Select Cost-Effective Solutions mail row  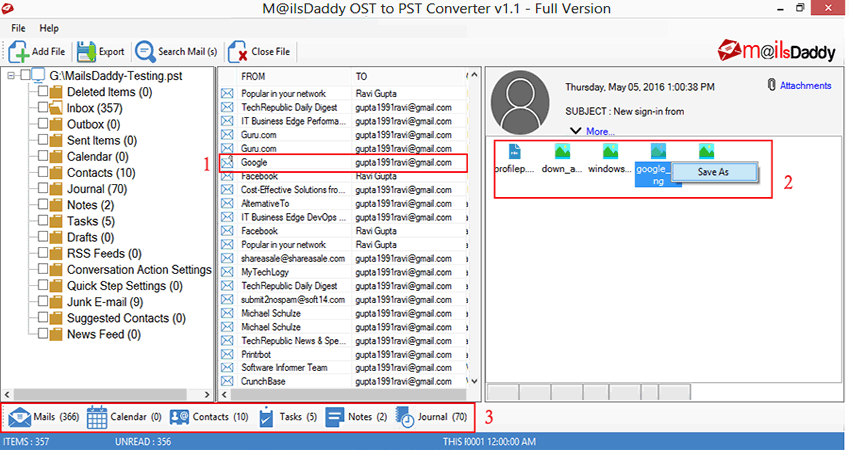(x=343, y=190)
